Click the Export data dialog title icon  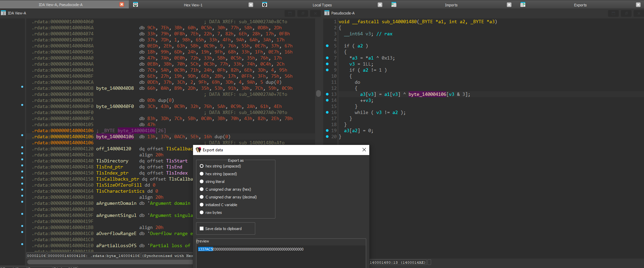(198, 150)
